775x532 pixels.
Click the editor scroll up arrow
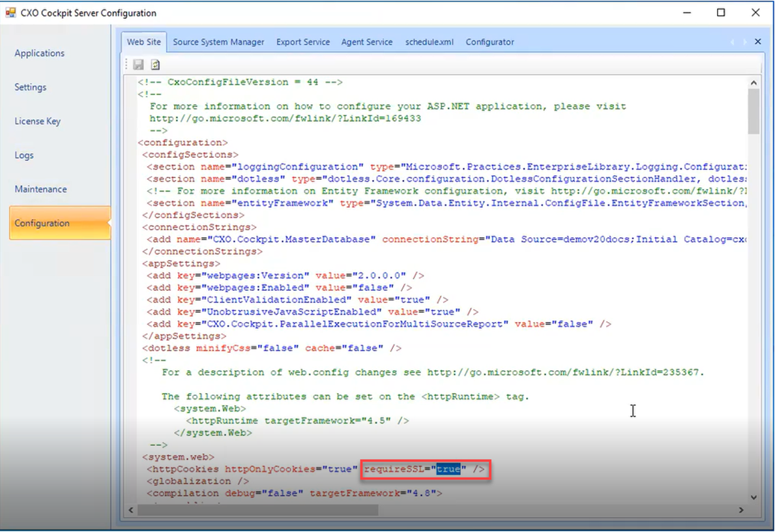pos(753,83)
